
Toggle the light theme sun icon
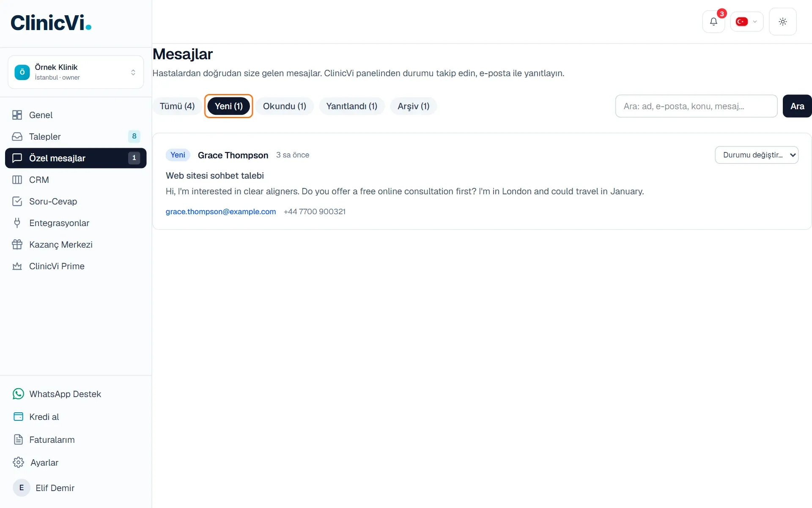click(x=783, y=22)
